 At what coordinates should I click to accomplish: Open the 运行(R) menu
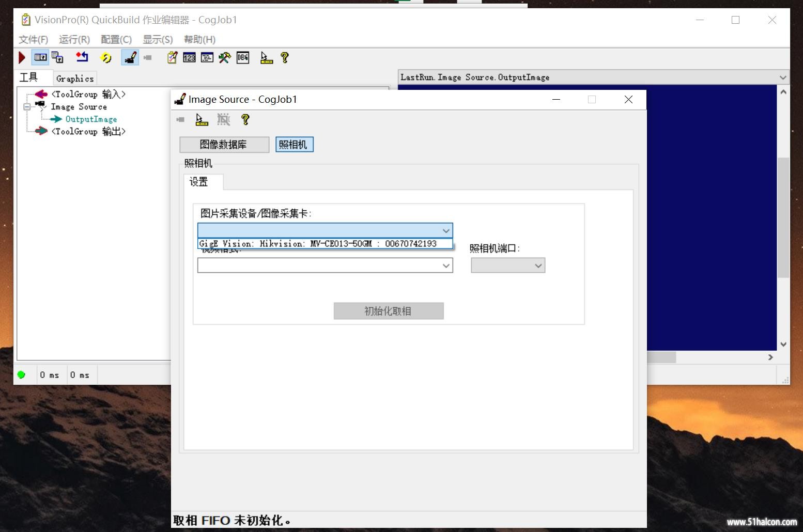coord(74,39)
